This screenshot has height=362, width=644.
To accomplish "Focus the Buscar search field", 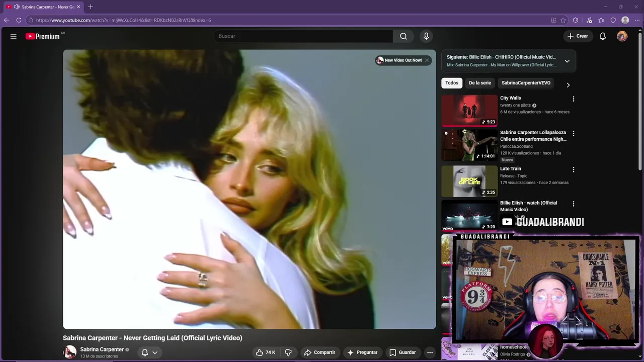I will 303,36.
